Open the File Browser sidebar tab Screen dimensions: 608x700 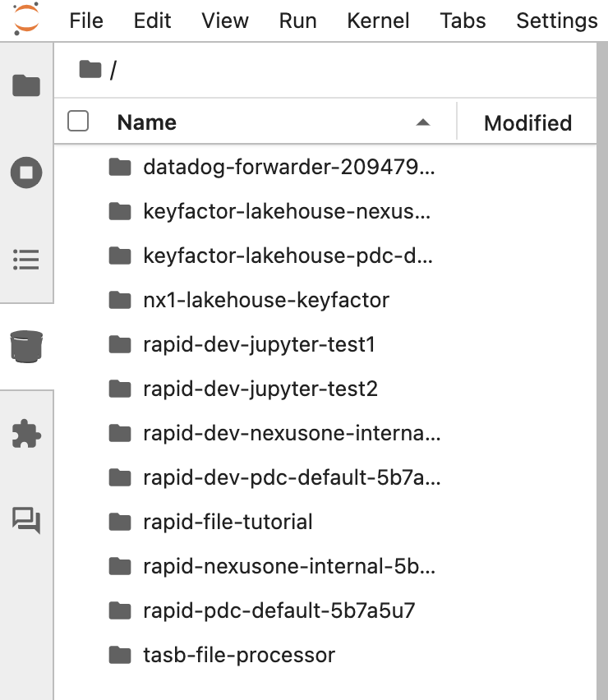click(x=26, y=85)
